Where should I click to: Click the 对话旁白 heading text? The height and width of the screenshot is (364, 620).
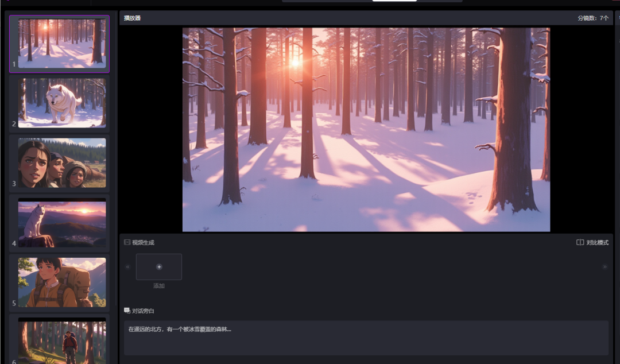coord(143,311)
